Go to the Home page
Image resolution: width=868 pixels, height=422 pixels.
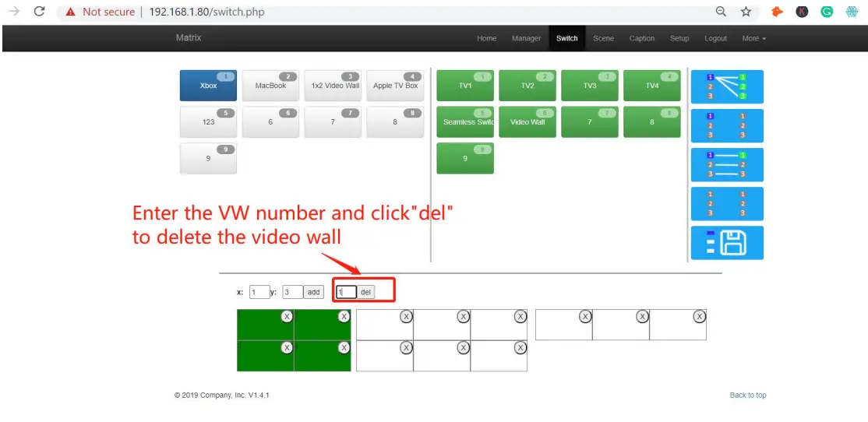pos(486,38)
